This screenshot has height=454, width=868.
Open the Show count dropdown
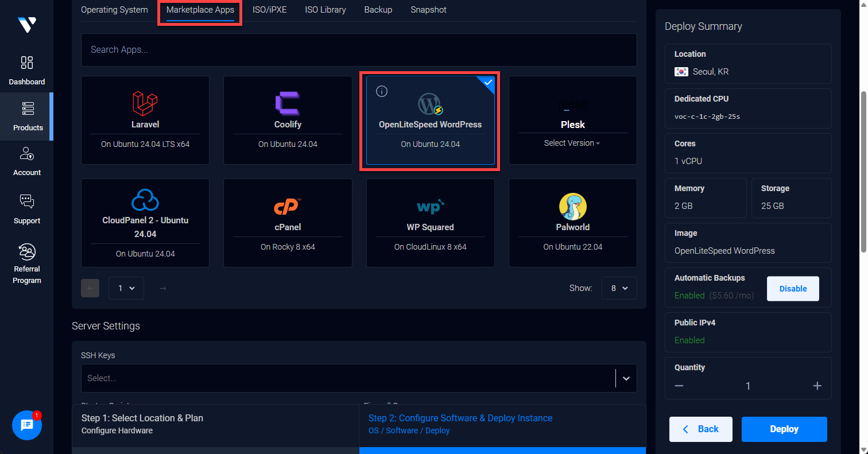click(x=619, y=288)
